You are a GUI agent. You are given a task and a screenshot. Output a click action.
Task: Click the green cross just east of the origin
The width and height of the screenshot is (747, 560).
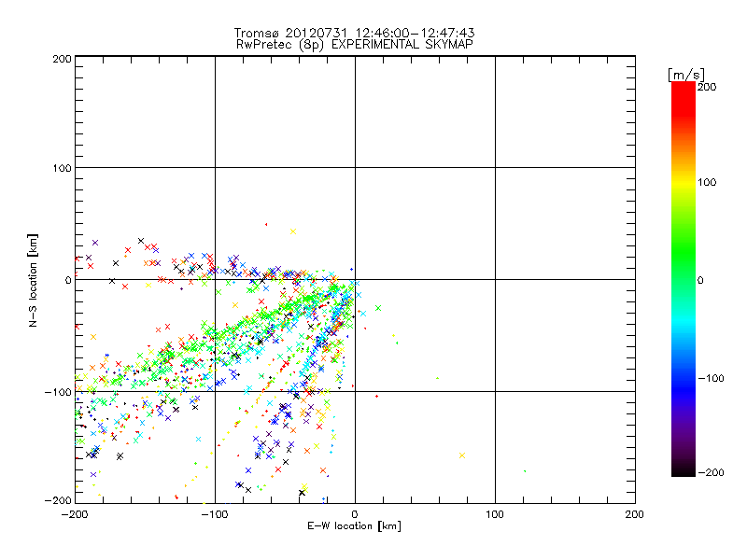[x=378, y=309]
